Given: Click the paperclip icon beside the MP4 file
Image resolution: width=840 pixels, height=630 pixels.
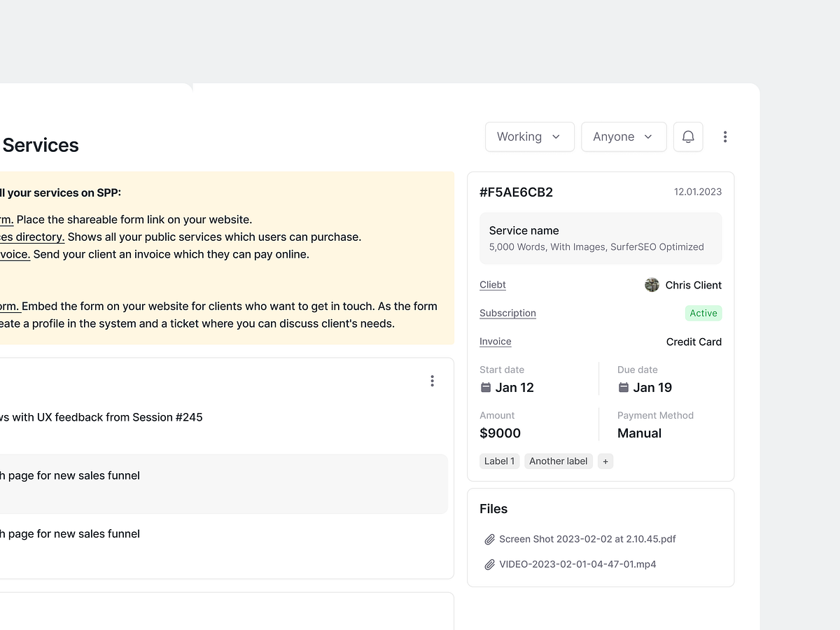Looking at the screenshot, I should pyautogui.click(x=489, y=564).
